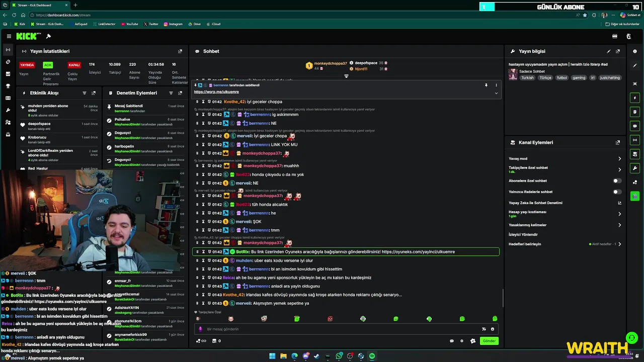Screen dimensions: 644x362
Task: Click the info icon in the right sidebar
Action: [635, 51]
